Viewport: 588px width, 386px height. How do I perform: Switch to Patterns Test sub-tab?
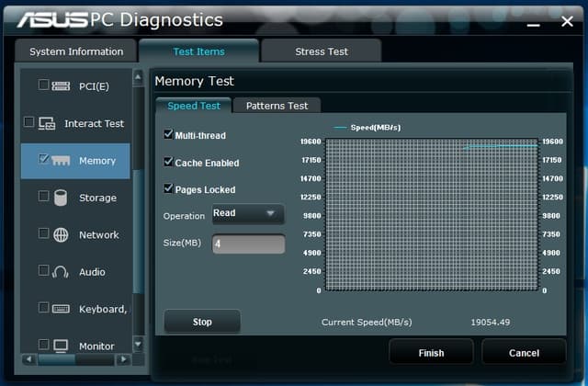pyautogui.click(x=277, y=106)
